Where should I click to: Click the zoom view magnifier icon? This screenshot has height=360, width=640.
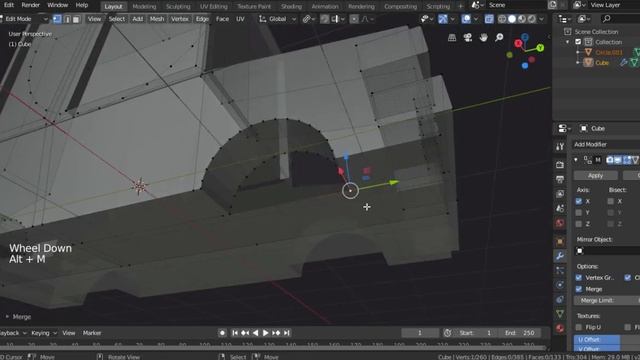(x=499, y=38)
